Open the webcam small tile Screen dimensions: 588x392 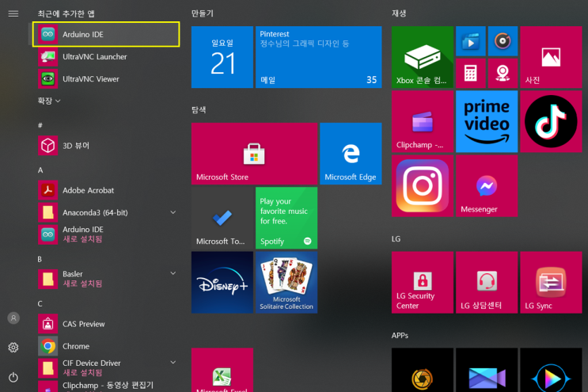click(x=503, y=73)
